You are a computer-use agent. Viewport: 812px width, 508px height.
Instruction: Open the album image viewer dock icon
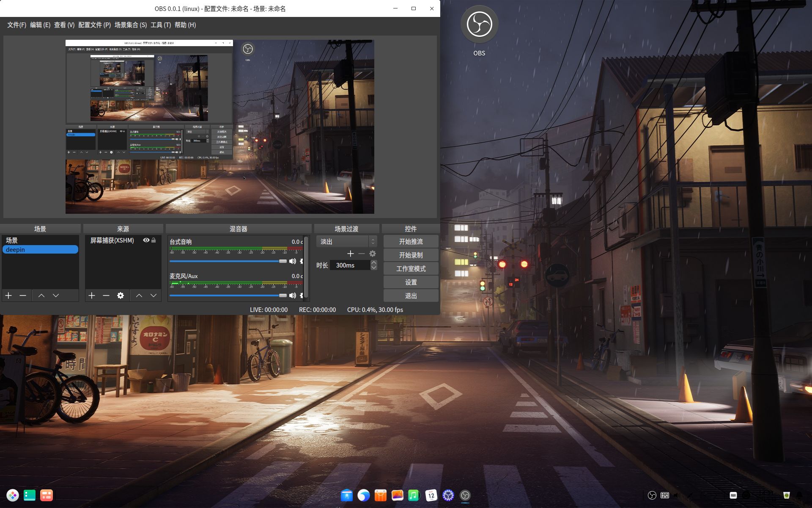pyautogui.click(x=398, y=495)
